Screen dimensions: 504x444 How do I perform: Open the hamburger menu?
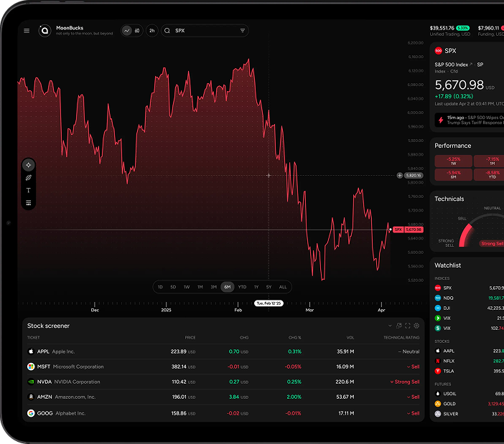[27, 31]
